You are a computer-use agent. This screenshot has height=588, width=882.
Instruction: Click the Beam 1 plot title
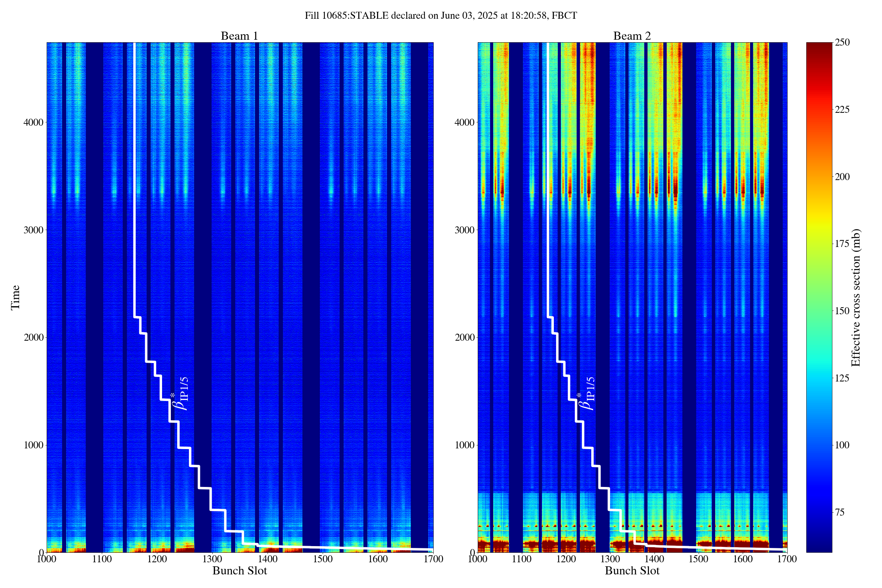click(239, 36)
